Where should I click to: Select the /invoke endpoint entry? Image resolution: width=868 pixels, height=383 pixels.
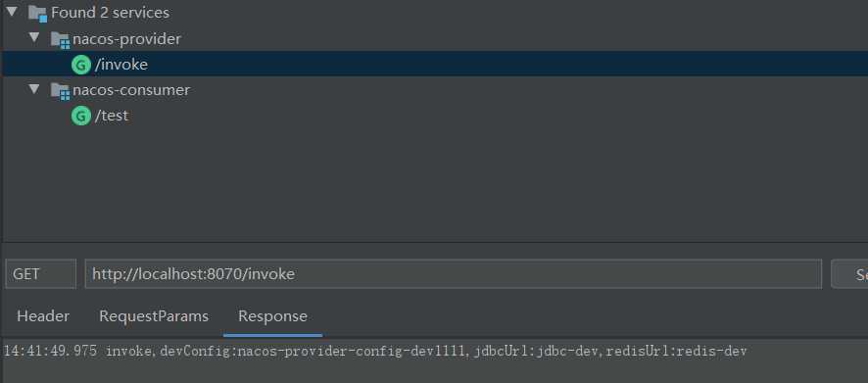(x=434, y=65)
